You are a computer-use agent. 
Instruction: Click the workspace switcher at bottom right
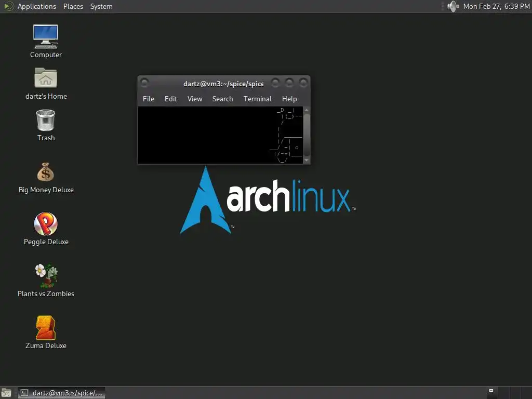pos(509,393)
